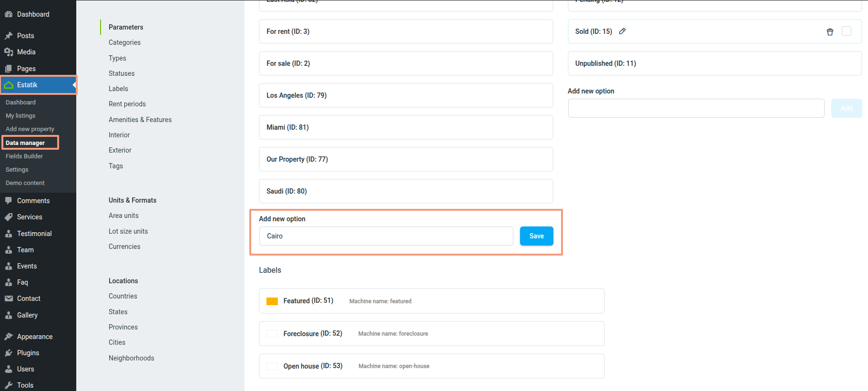Click the Comments bubble icon
Screen dimensions: 868x391
pyautogui.click(x=9, y=201)
